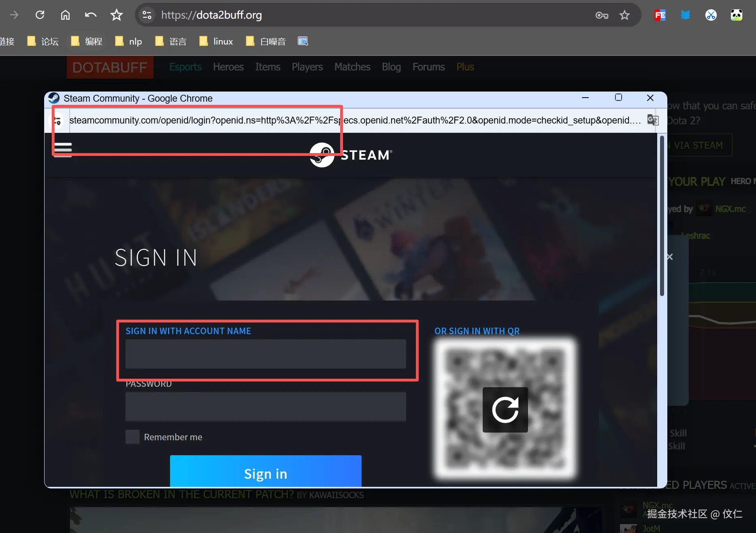Screen dimensions: 756x533
Task: Toggle the Remember me checkbox
Action: point(132,437)
